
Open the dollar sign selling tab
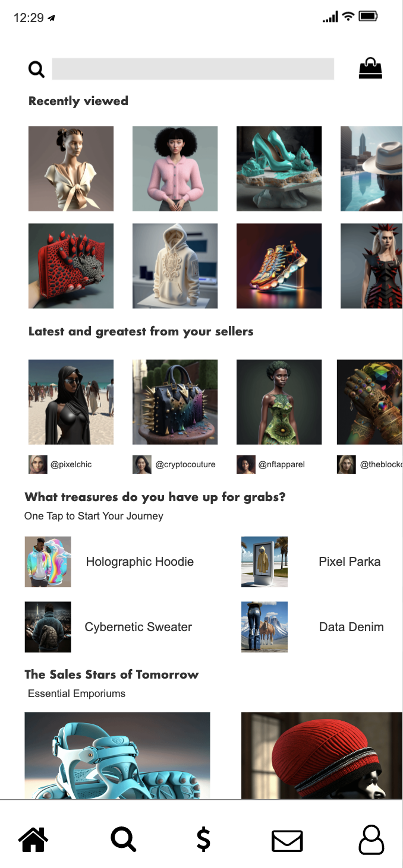click(203, 840)
